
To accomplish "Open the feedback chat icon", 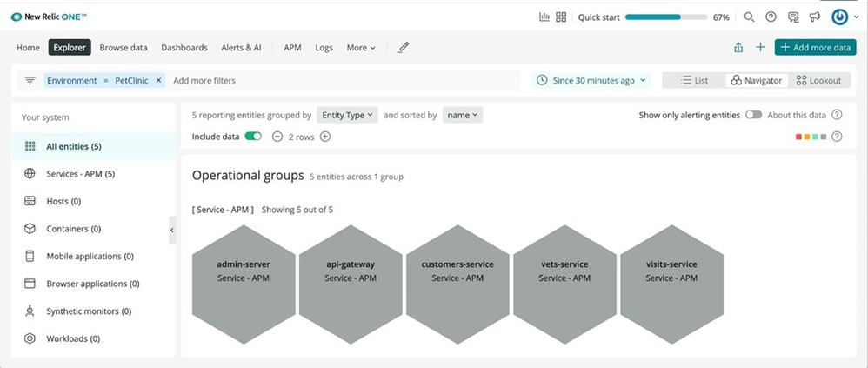I will point(792,17).
